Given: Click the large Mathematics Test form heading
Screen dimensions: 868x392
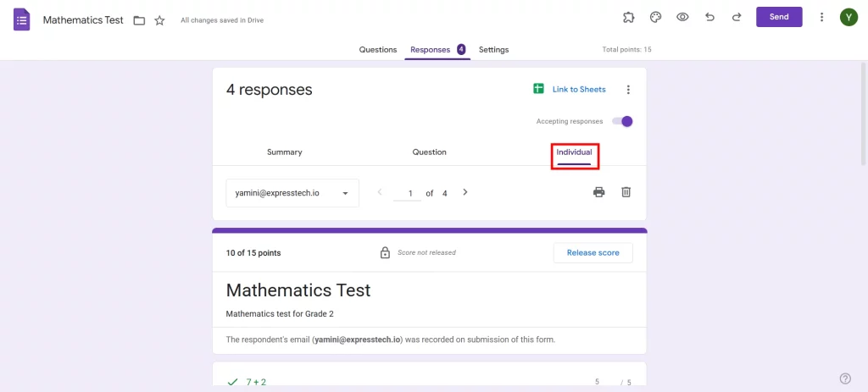Looking at the screenshot, I should [298, 290].
